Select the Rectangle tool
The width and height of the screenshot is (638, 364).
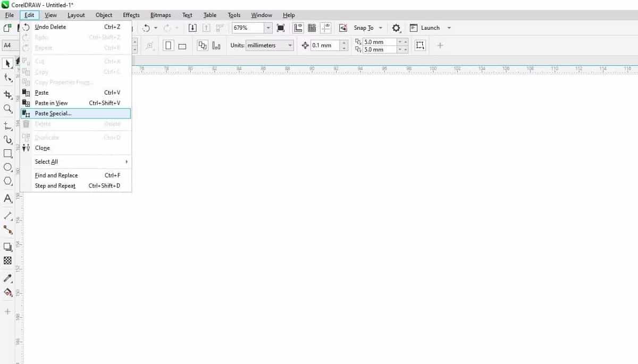7,154
